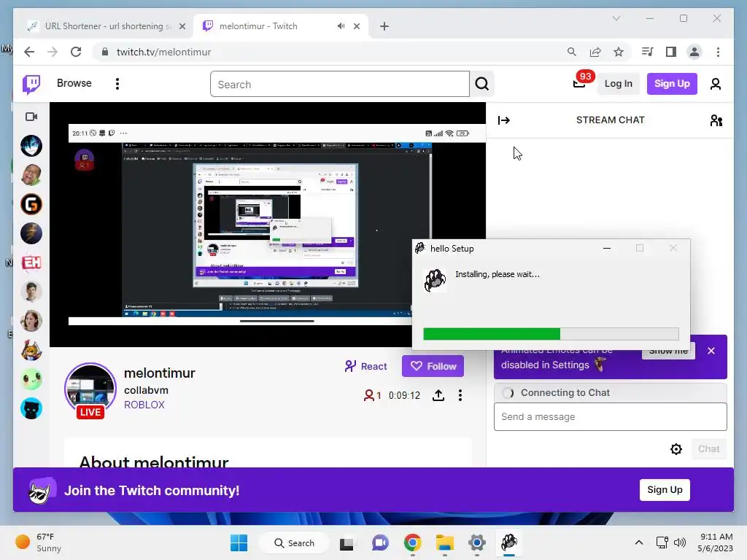Share the stream via upload icon
The width and height of the screenshot is (747, 560).
point(438,395)
